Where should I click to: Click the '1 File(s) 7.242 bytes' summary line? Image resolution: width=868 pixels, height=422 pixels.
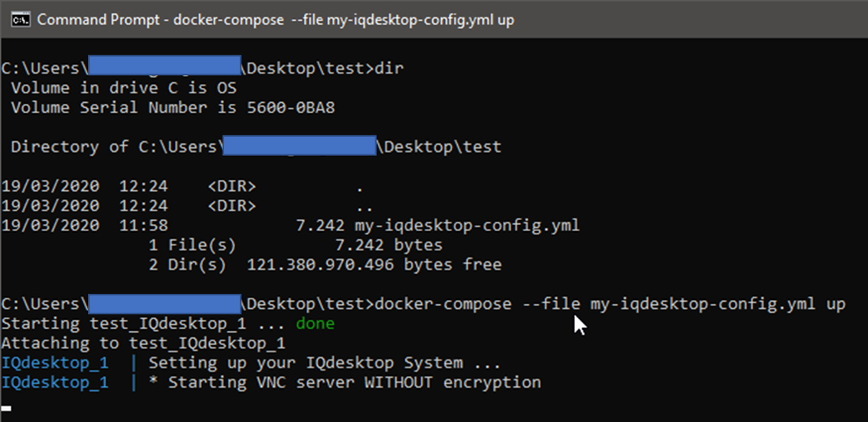click(295, 245)
